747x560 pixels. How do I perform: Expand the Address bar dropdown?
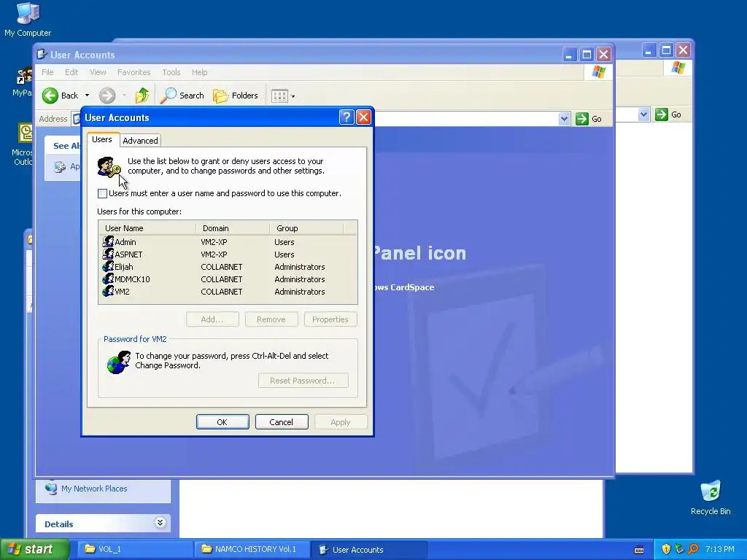[564, 119]
